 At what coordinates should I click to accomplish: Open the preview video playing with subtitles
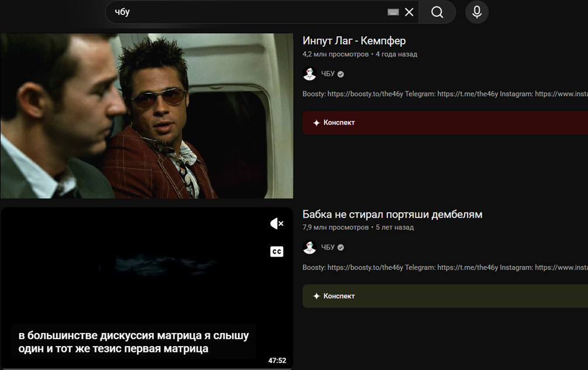147,288
